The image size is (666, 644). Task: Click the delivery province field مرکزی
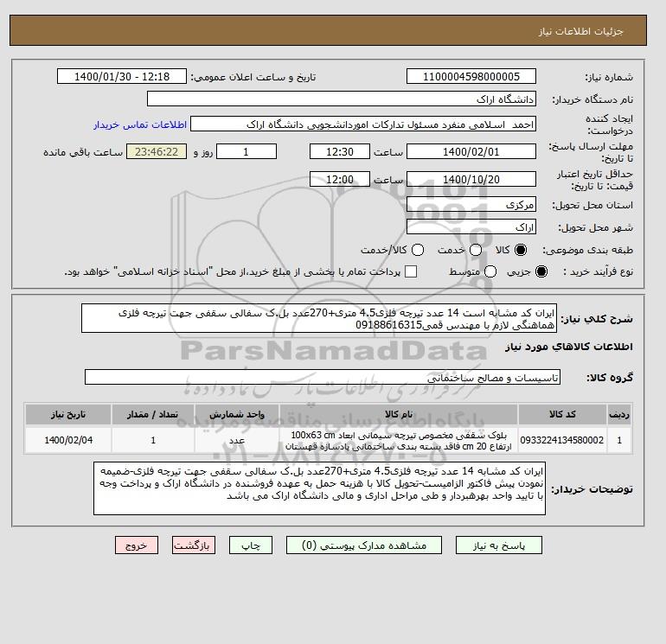tap(471, 205)
